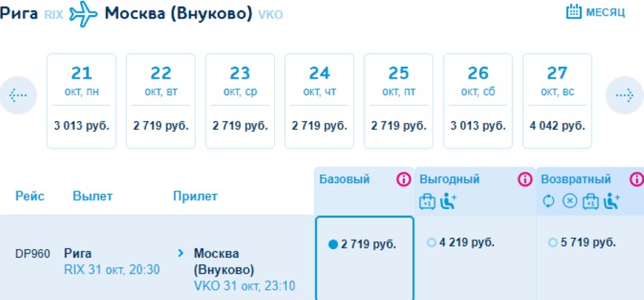Viewport: 644px width, 300px height.
Task: Open info icon for Базовый tariff
Action: 404,179
